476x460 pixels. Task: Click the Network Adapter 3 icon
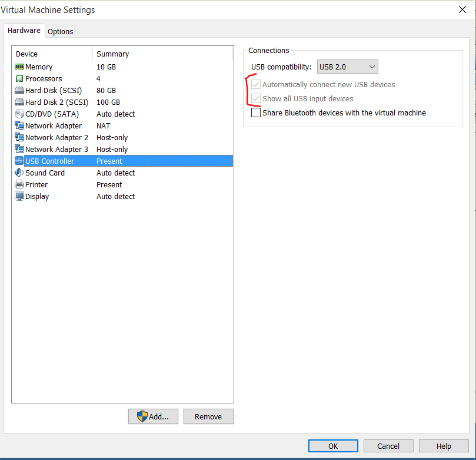[19, 149]
